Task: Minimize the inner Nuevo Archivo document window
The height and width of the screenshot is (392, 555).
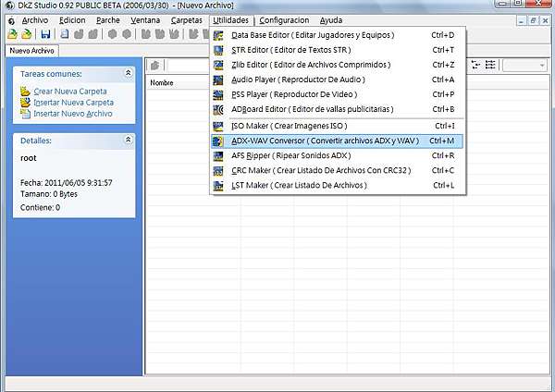Action: pos(521,21)
